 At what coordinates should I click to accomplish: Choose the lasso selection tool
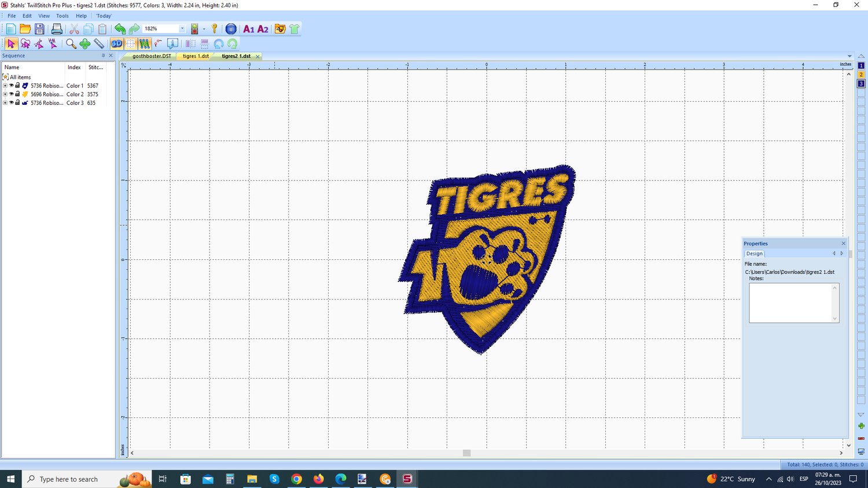pyautogui.click(x=25, y=43)
